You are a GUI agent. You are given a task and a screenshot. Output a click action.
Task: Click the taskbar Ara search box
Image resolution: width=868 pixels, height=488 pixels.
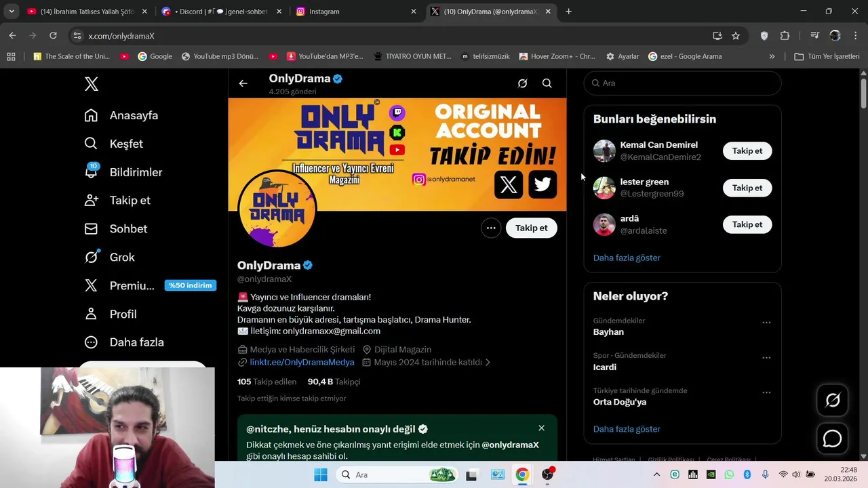coord(397,474)
